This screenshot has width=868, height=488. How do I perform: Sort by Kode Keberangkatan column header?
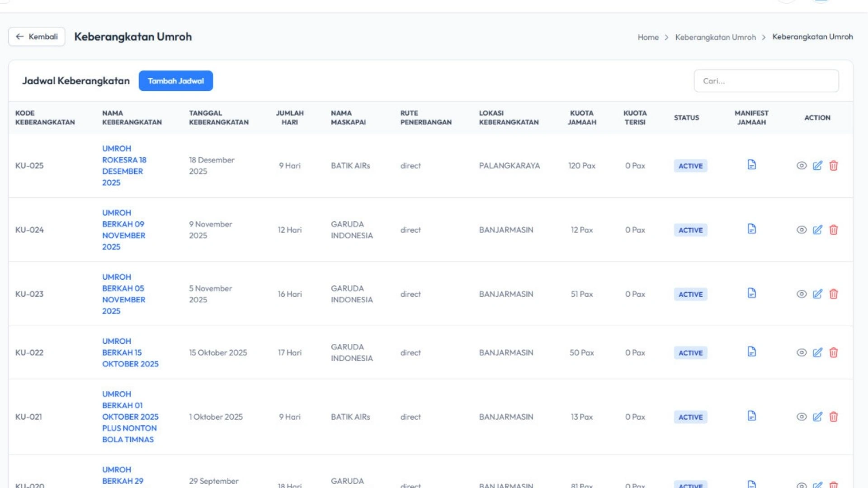pos(45,117)
